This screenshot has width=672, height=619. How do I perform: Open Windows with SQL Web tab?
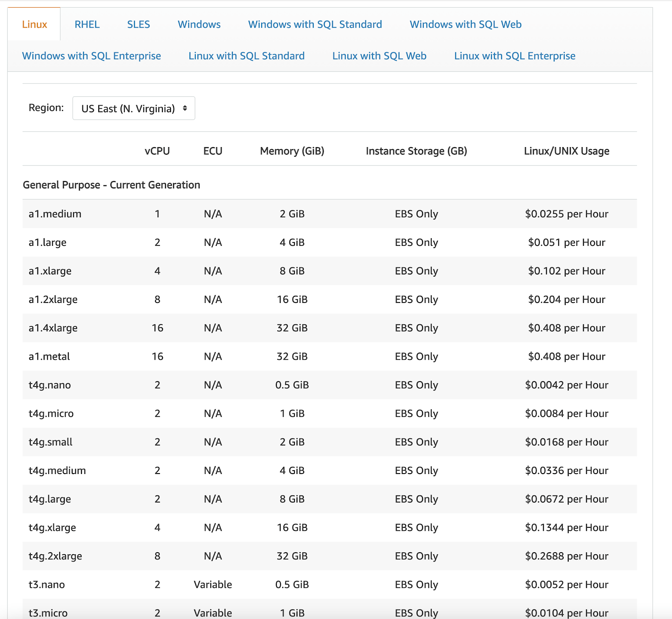pyautogui.click(x=465, y=24)
